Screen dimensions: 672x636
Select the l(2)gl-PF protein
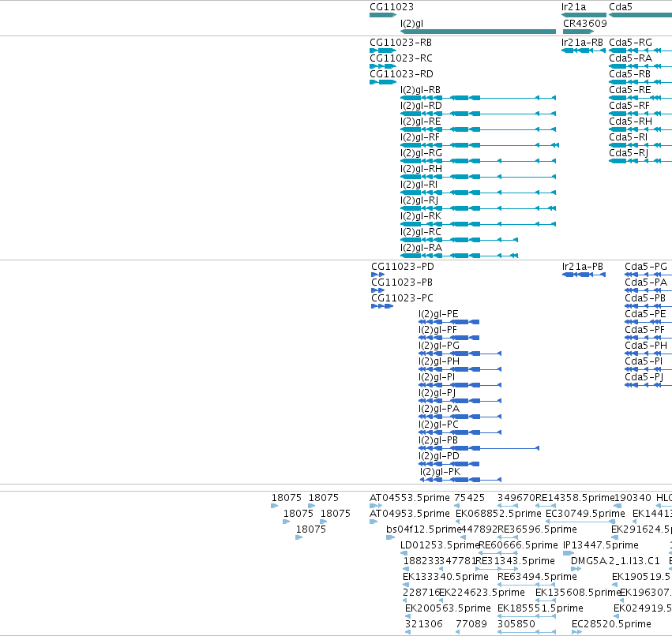click(x=438, y=330)
